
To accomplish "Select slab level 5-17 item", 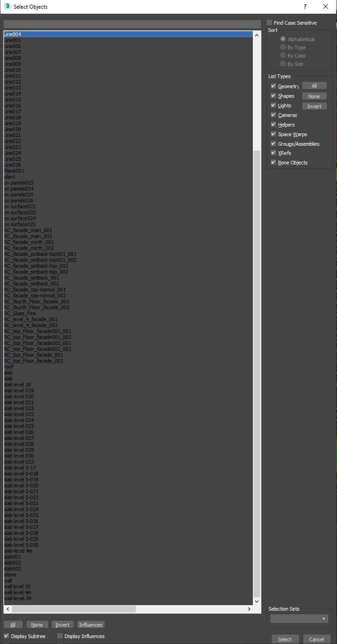I will pyautogui.click(x=128, y=468).
